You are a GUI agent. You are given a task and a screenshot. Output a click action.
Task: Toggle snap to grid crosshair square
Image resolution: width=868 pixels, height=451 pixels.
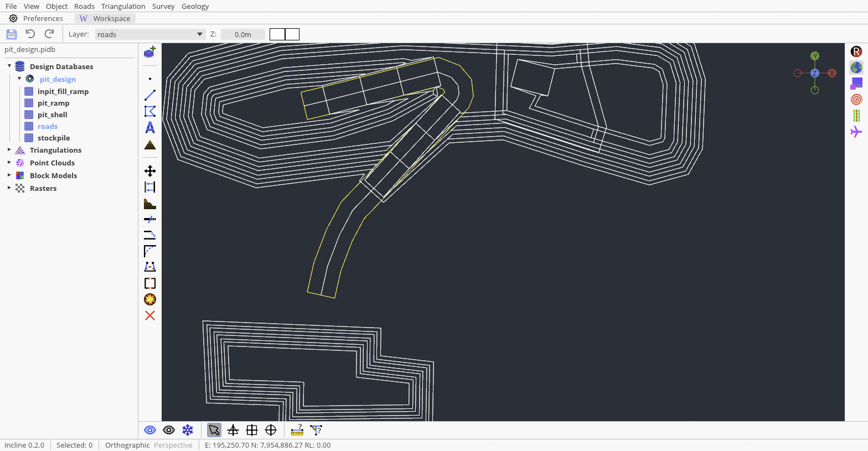[252, 430]
